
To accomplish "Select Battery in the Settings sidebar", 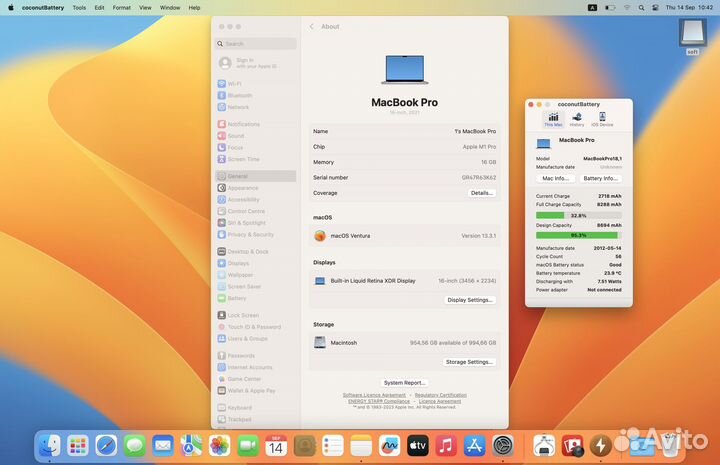I will pos(256,298).
